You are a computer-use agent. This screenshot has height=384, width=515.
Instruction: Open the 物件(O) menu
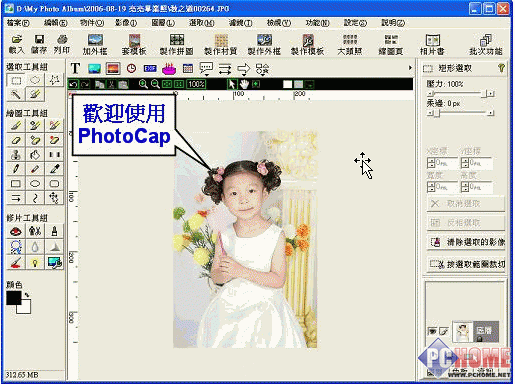click(x=92, y=23)
